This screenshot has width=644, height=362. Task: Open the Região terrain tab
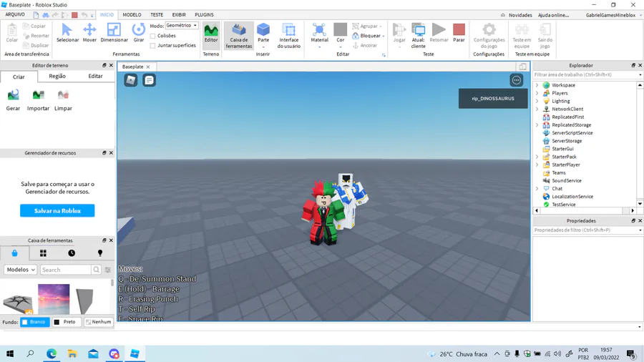(x=57, y=76)
